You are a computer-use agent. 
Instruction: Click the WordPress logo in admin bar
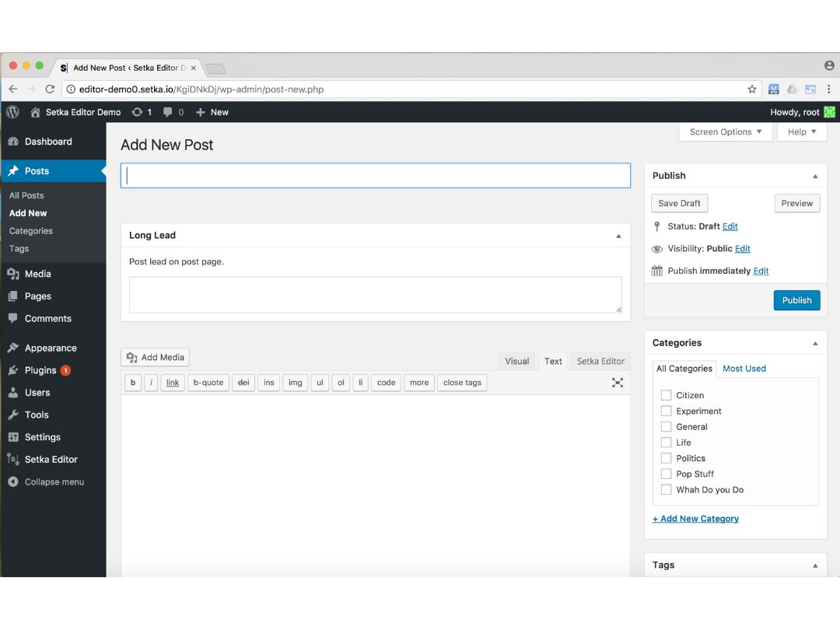[12, 112]
